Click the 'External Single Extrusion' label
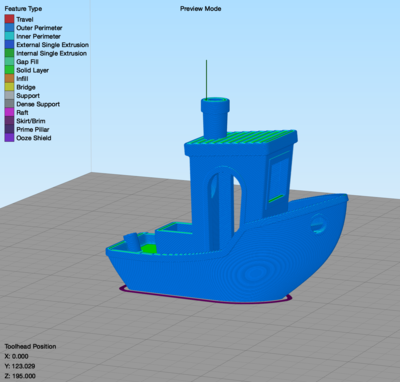The width and height of the screenshot is (400, 382). [52, 45]
